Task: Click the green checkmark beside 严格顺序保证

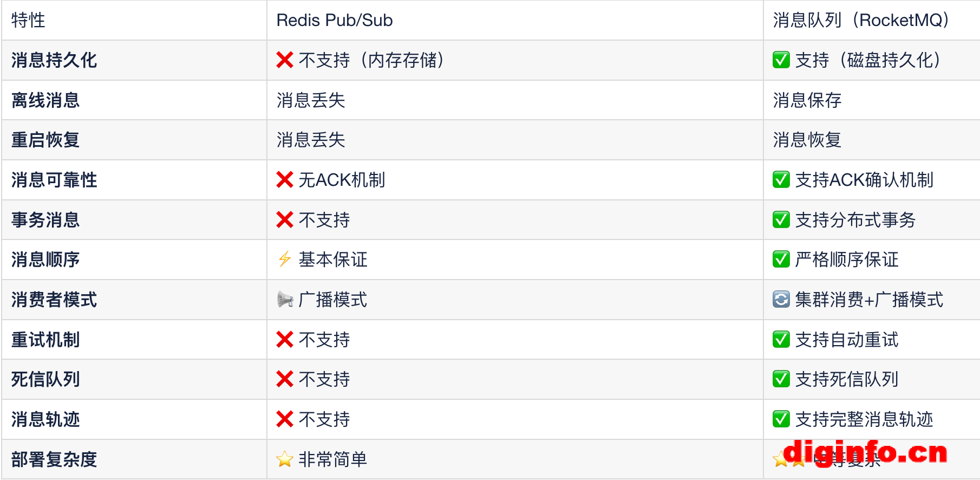Action: (781, 260)
